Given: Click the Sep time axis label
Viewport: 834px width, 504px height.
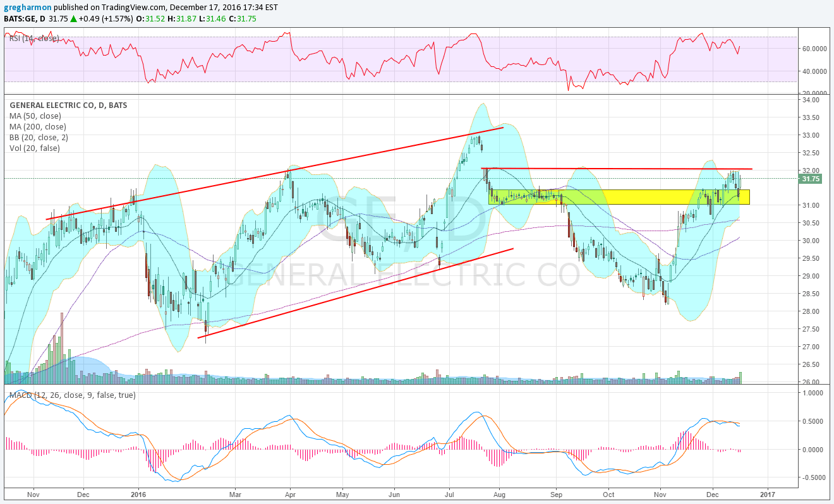Looking at the screenshot, I should (556, 495).
